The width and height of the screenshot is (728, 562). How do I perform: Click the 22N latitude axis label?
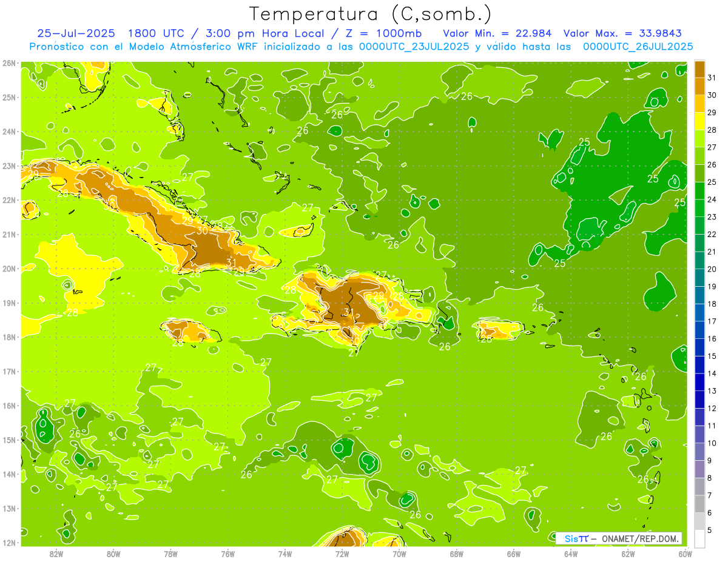9,200
